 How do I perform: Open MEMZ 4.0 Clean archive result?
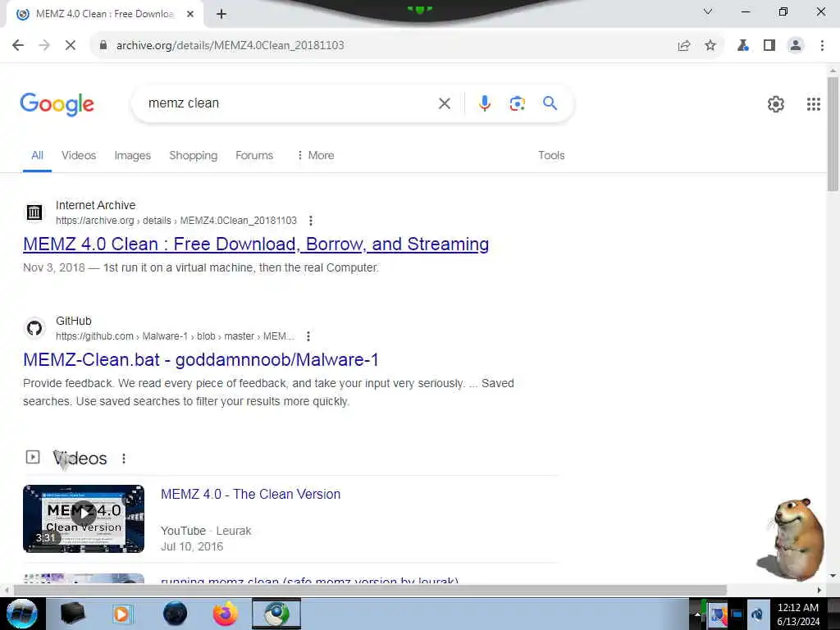pyautogui.click(x=256, y=244)
